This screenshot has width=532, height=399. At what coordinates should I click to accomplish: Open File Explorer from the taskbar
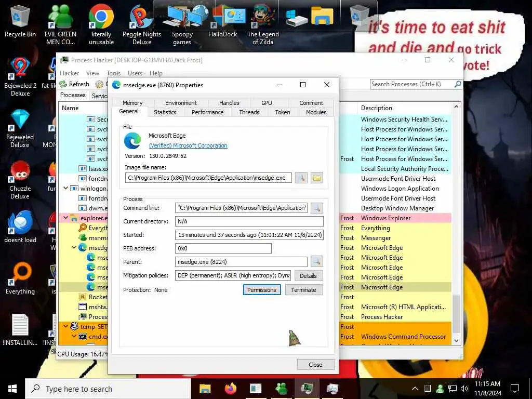click(205, 389)
